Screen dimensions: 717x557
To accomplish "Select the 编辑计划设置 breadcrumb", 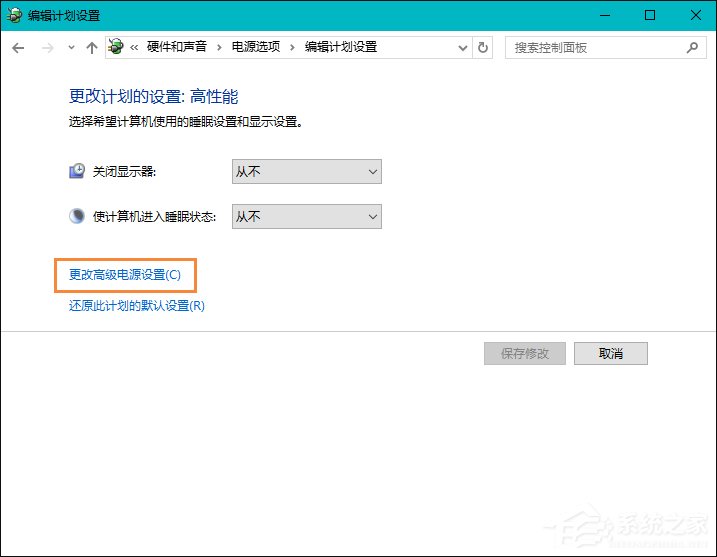I will [x=341, y=47].
